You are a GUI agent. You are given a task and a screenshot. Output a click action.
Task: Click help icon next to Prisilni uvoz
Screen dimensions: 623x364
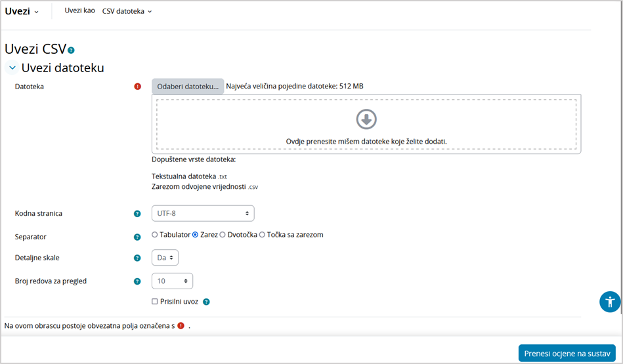pyautogui.click(x=206, y=302)
